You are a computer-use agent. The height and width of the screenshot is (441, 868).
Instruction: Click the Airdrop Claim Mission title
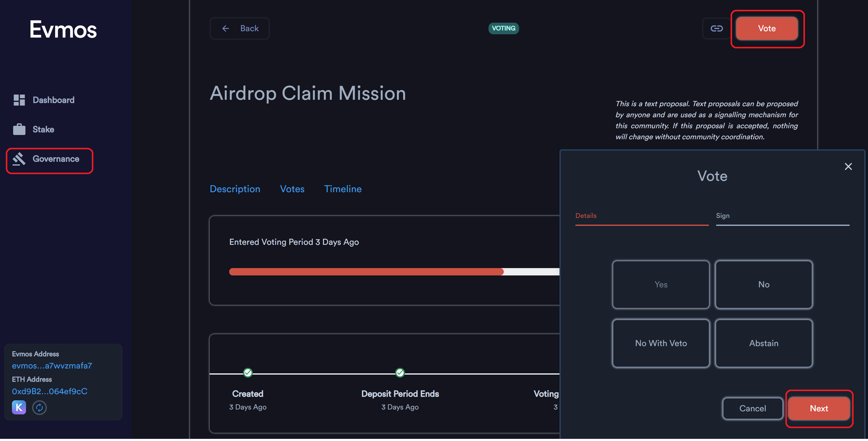(308, 93)
